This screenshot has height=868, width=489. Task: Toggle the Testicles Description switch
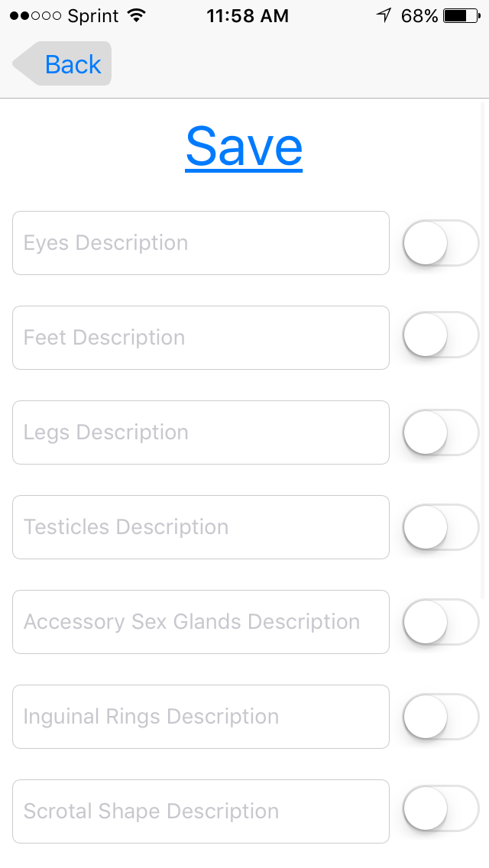point(440,527)
